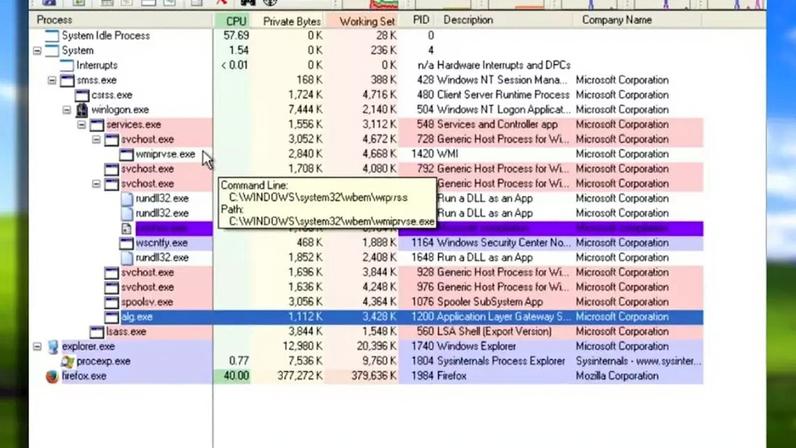
Task: Click the lsass.exe process icon
Action: [96, 332]
